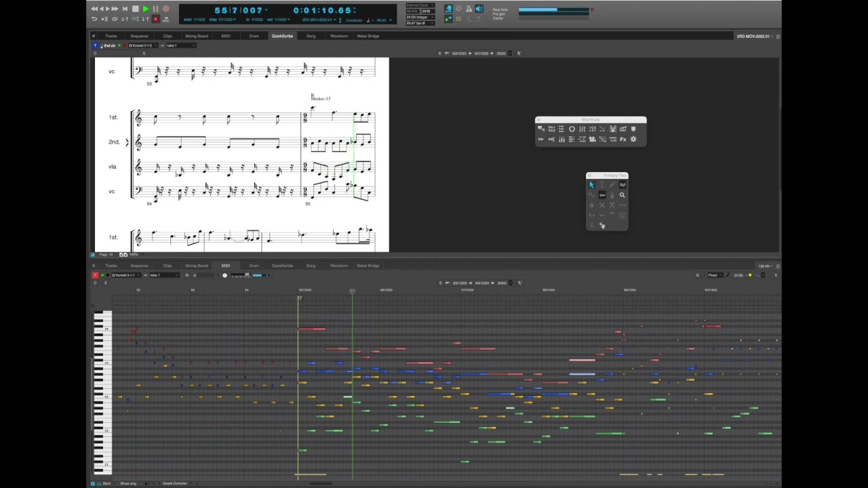Stop the transport
The width and height of the screenshot is (868, 488).
tap(135, 9)
